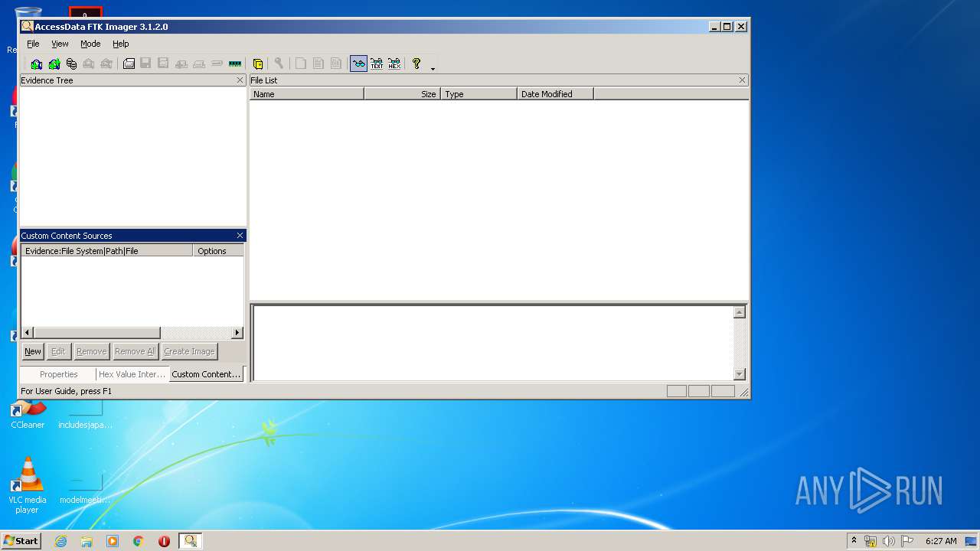Open the Mode menu
980x551 pixels.
pos(90,44)
